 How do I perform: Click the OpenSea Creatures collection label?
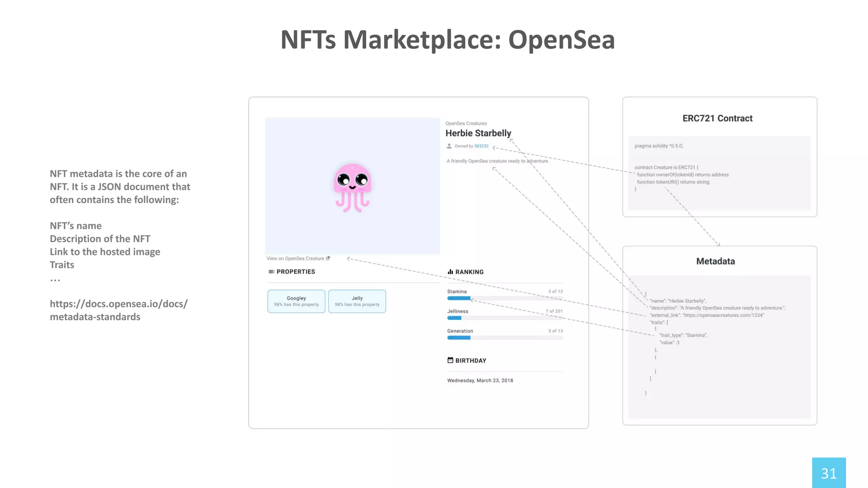pyautogui.click(x=466, y=123)
